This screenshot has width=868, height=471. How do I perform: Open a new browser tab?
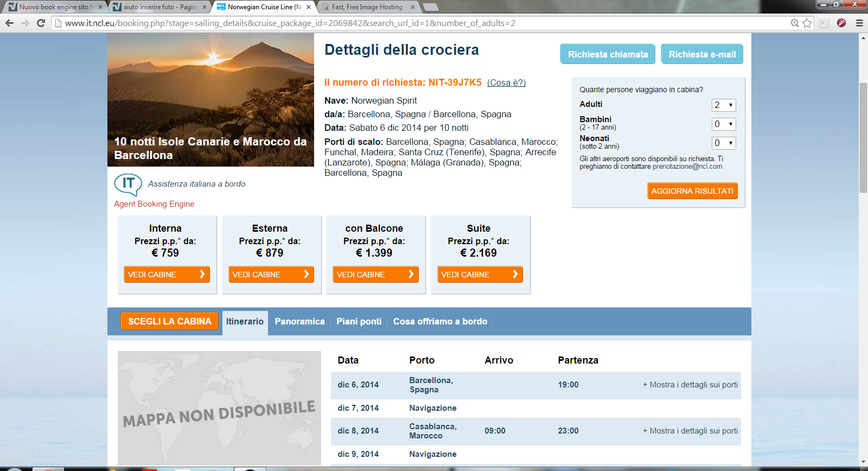coord(430,7)
